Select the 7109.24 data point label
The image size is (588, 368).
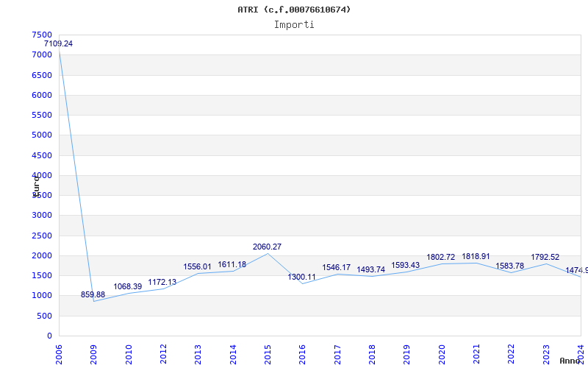[x=58, y=44]
